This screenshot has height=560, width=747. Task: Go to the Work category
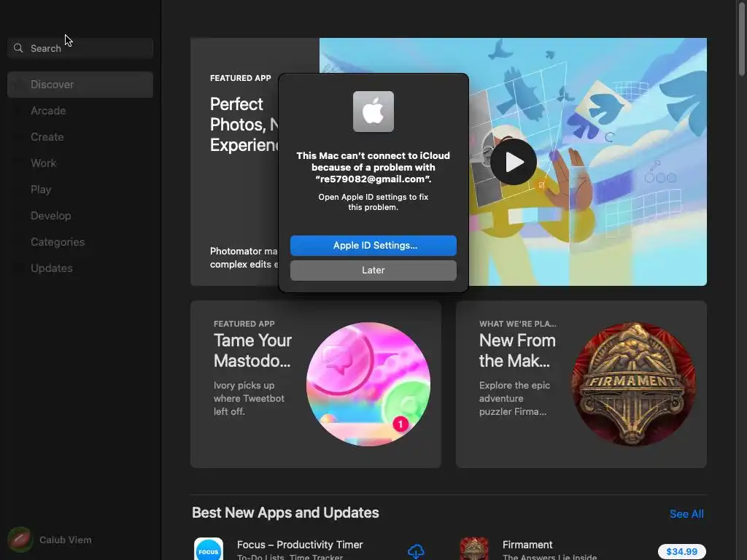click(x=43, y=163)
